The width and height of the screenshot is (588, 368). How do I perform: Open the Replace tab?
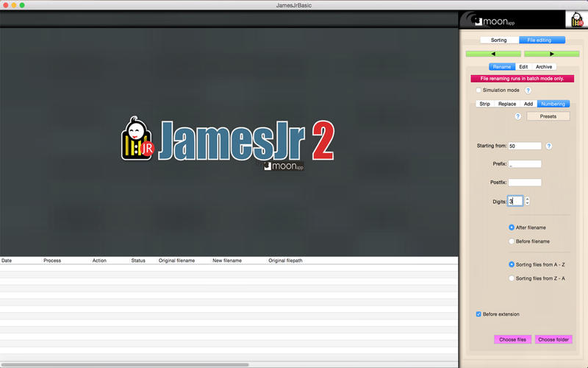[507, 104]
